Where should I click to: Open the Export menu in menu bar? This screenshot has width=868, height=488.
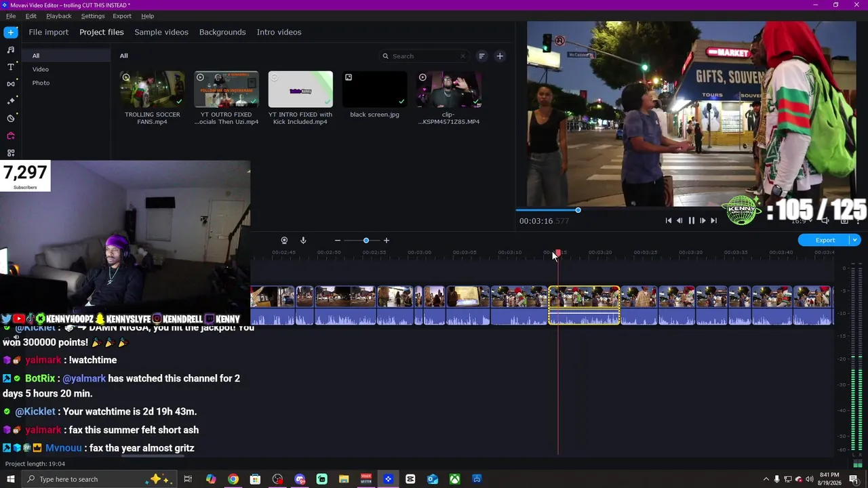coord(122,16)
